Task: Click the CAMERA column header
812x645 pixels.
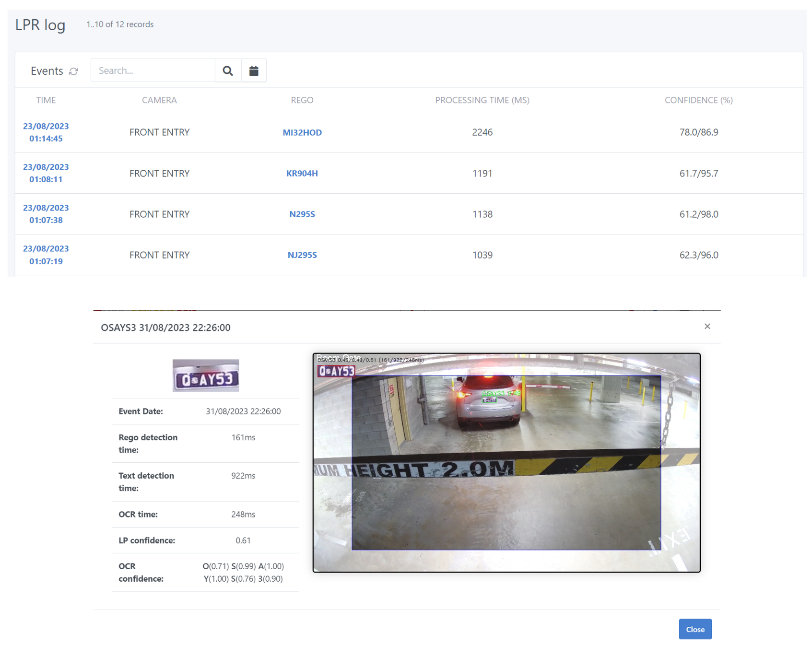Action: click(159, 100)
